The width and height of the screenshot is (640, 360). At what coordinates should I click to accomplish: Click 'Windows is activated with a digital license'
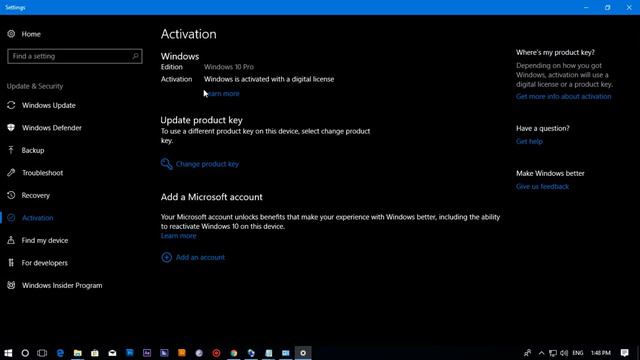tap(269, 79)
